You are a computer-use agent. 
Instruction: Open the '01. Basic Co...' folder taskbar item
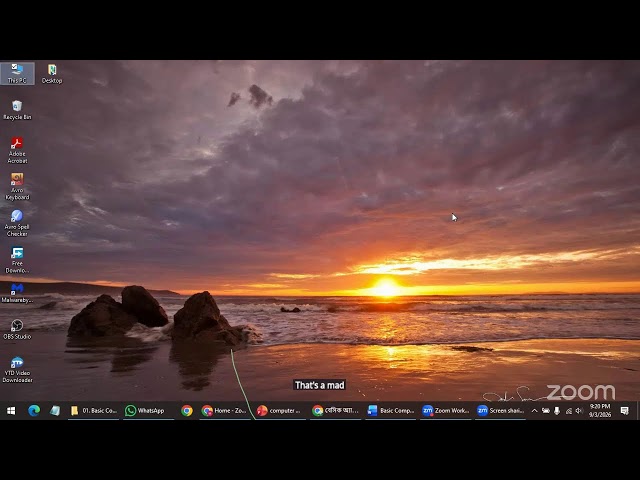coord(93,411)
